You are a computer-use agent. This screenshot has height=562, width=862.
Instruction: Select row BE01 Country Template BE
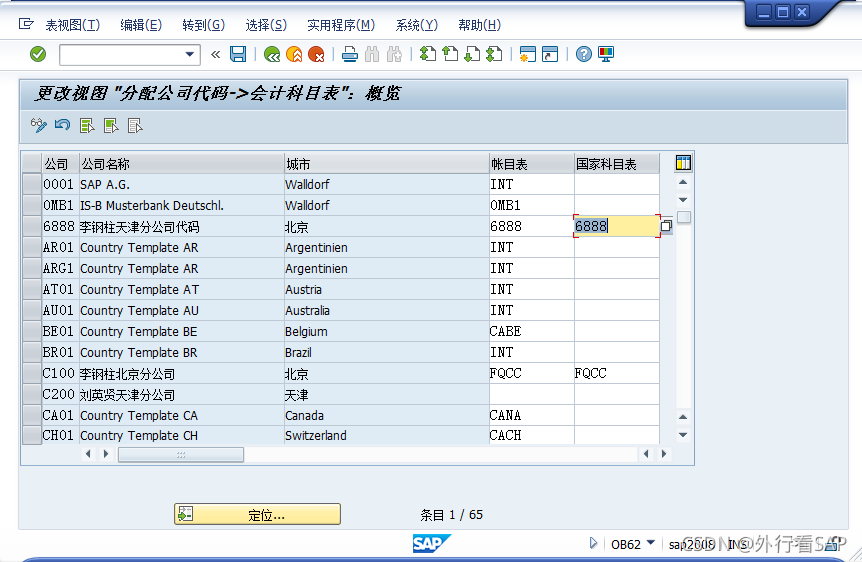pos(32,331)
